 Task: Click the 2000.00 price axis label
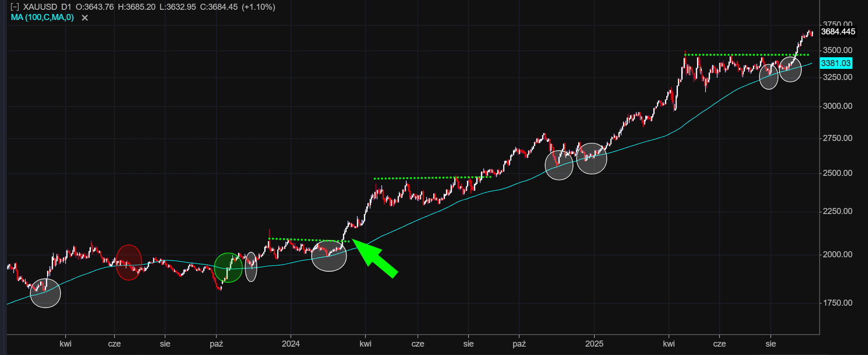point(837,255)
